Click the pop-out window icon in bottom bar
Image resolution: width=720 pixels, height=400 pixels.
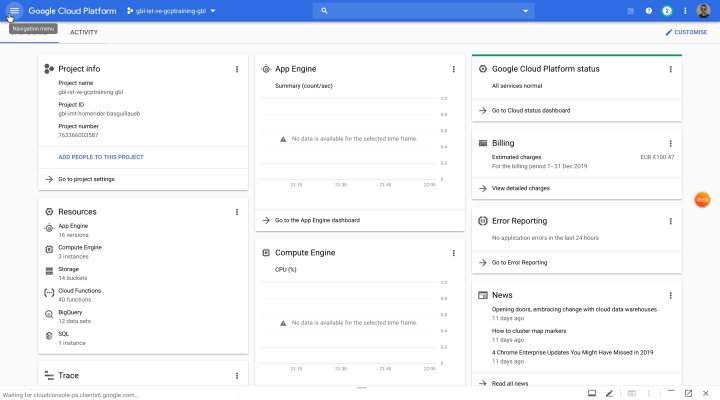tap(688, 394)
